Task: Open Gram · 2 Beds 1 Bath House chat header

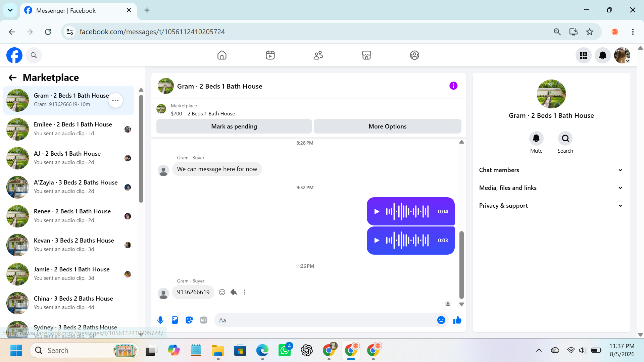Action: (x=219, y=86)
